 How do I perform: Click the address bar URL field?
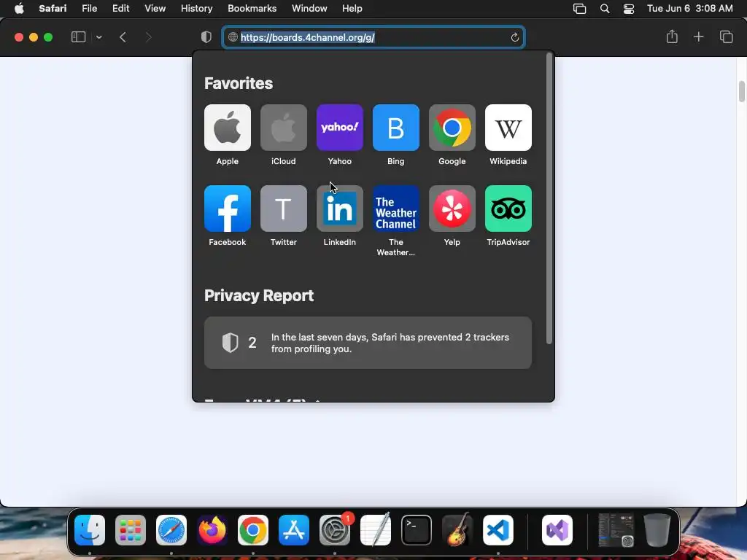[373, 37]
